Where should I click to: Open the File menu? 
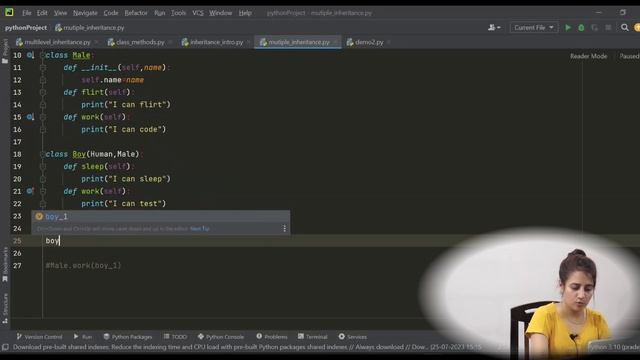tap(27, 13)
